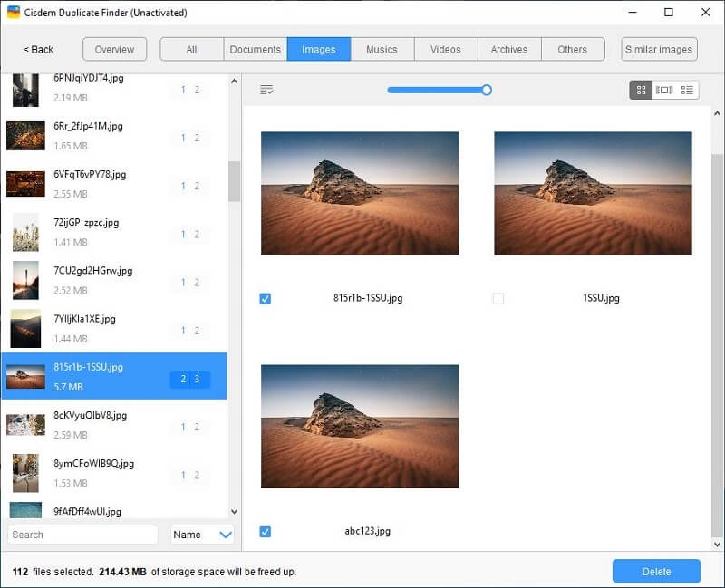Screen dimensions: 725x588
Task: Select the 72ijGP_zpzc.jpg thumbnail icon
Action: tap(25, 232)
